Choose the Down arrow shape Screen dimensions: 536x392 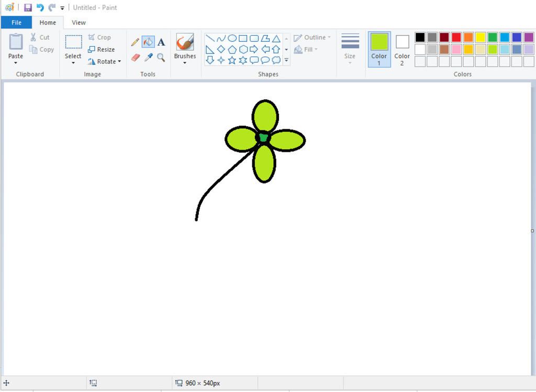click(x=210, y=61)
